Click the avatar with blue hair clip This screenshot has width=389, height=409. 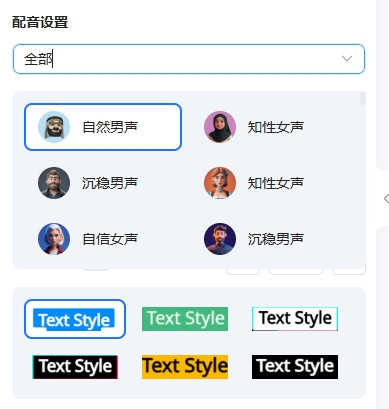pyautogui.click(x=220, y=183)
